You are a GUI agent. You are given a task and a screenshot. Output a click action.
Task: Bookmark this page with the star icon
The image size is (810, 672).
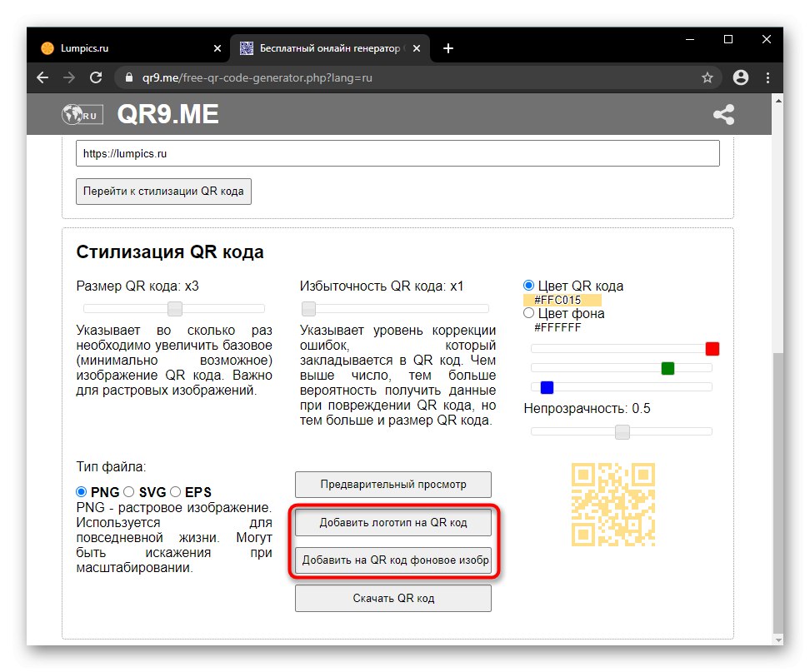click(x=707, y=78)
